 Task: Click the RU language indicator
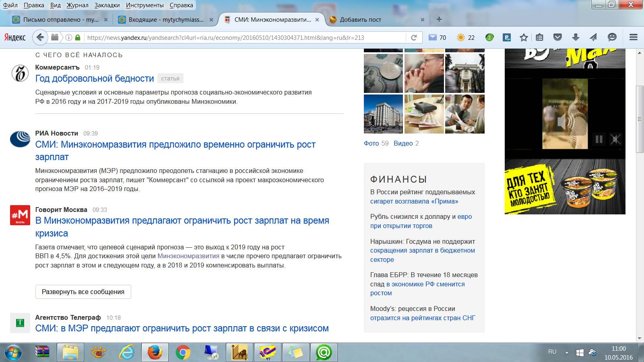coord(552,352)
